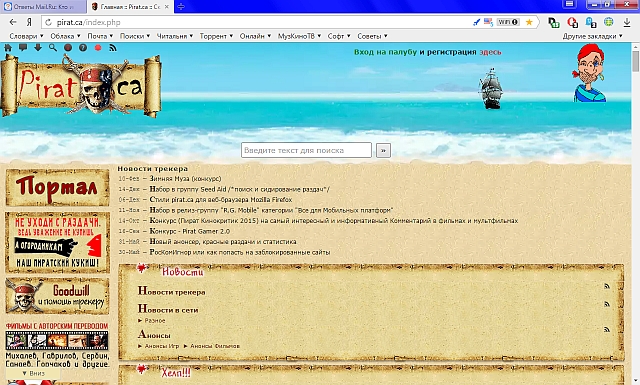This screenshot has width=640, height=385.
Task: Open the МузКиноТВ bookmarks folder
Action: (x=299, y=36)
